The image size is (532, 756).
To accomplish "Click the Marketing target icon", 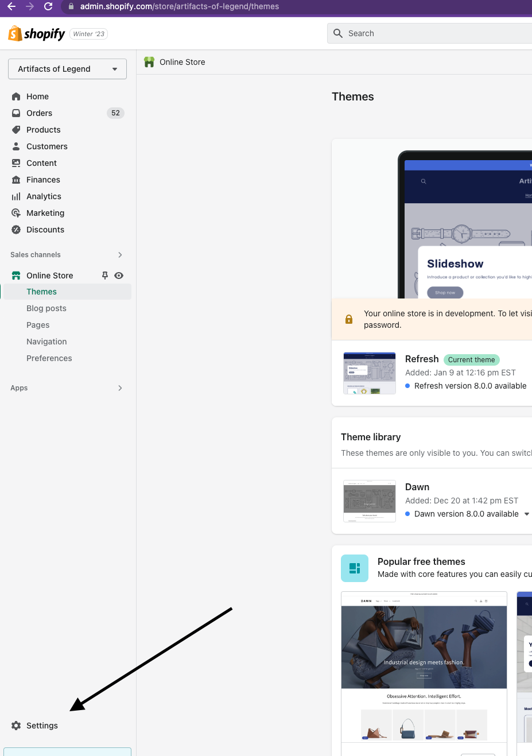I will point(16,213).
